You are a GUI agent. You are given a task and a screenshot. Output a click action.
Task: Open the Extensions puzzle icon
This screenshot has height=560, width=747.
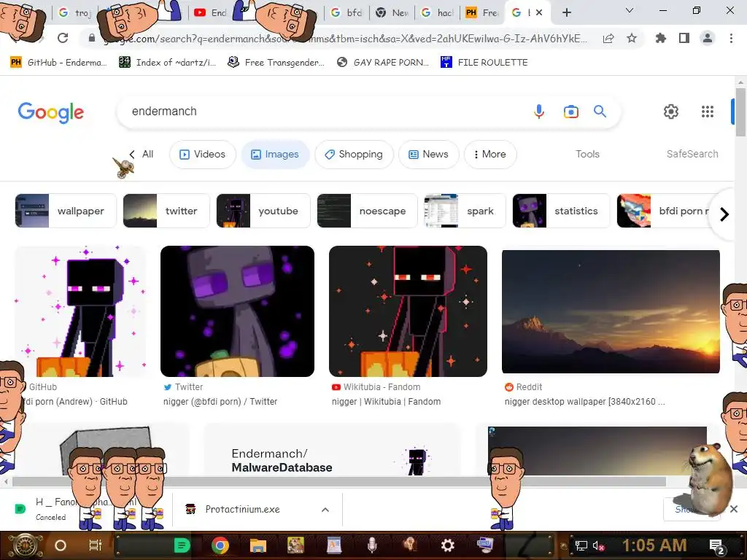tap(660, 38)
